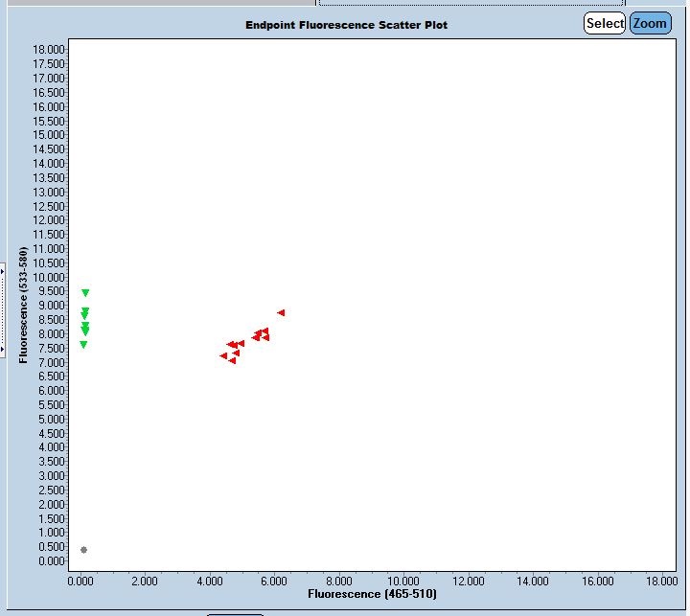Click the 14.000 tick on the x-axis
The height and width of the screenshot is (616, 690).
coord(532,581)
